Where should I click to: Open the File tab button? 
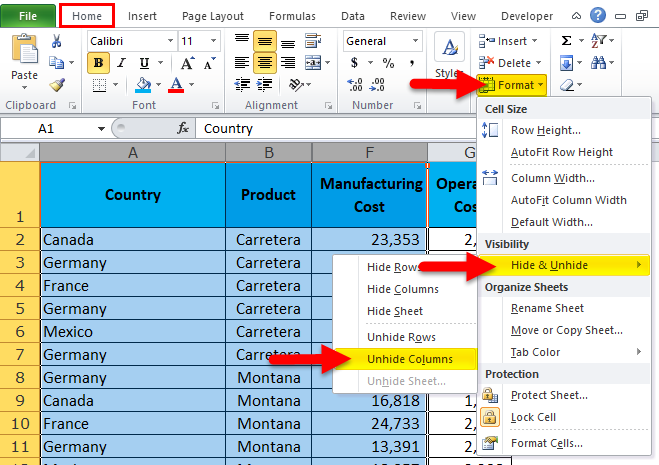[x=28, y=16]
